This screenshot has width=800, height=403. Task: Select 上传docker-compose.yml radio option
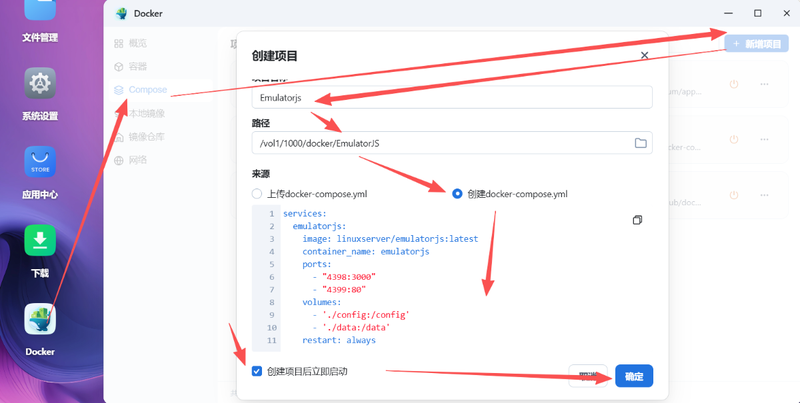point(257,193)
